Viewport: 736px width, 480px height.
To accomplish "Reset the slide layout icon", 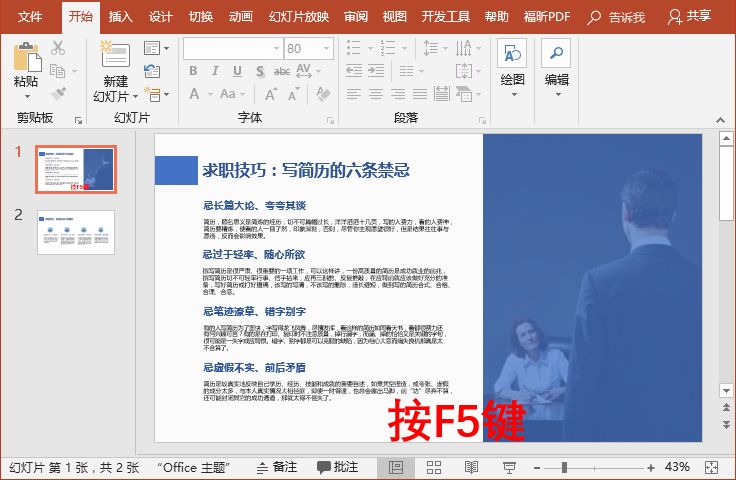I will tap(152, 71).
